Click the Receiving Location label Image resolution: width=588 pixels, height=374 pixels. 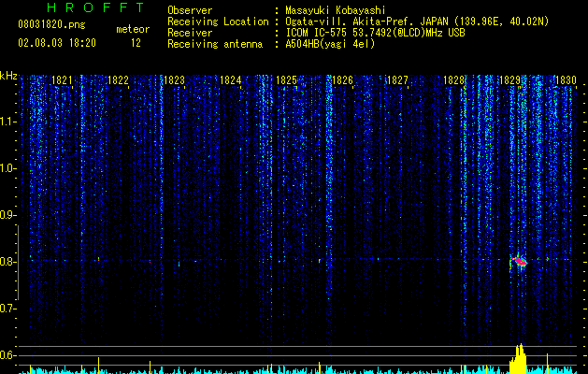coord(218,22)
